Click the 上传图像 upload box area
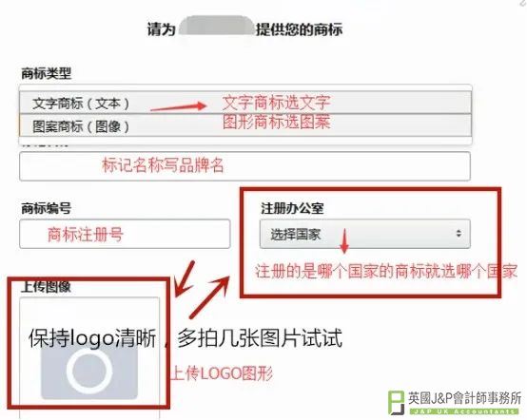The width and height of the screenshot is (527, 420). (89, 357)
